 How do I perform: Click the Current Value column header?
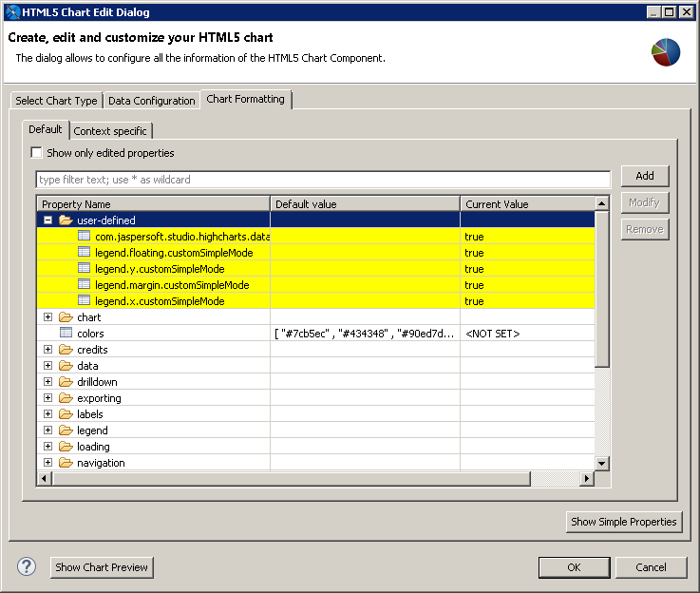tap(528, 204)
